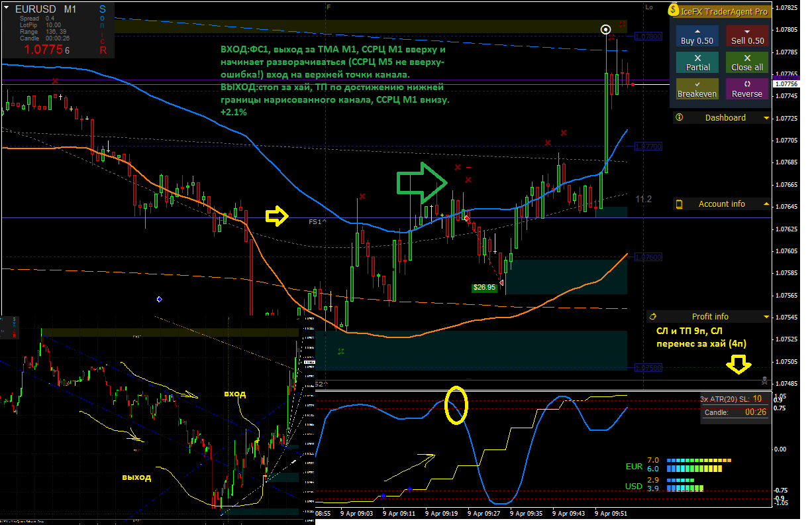Select the $26.95 trade profit label
812x525 pixels.
484,288
